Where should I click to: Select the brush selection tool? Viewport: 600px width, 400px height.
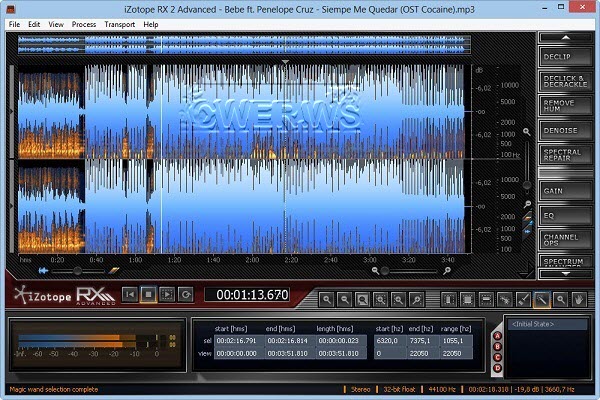(x=523, y=299)
